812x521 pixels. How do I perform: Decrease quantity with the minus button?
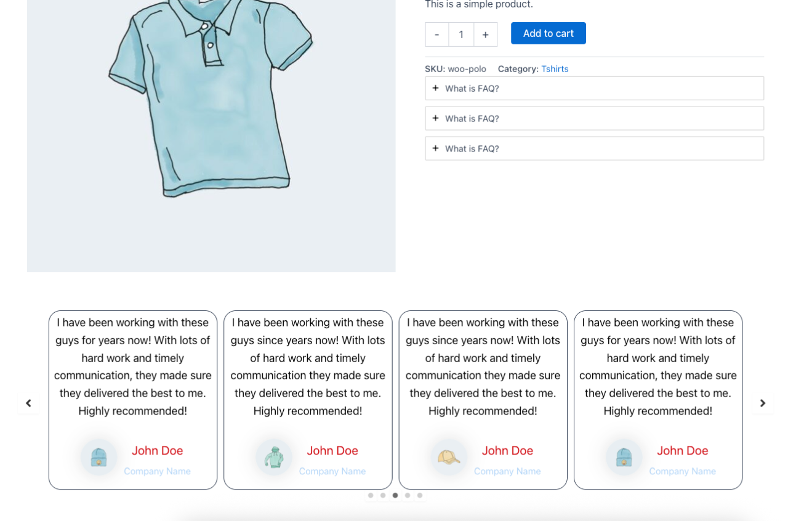coord(437,34)
